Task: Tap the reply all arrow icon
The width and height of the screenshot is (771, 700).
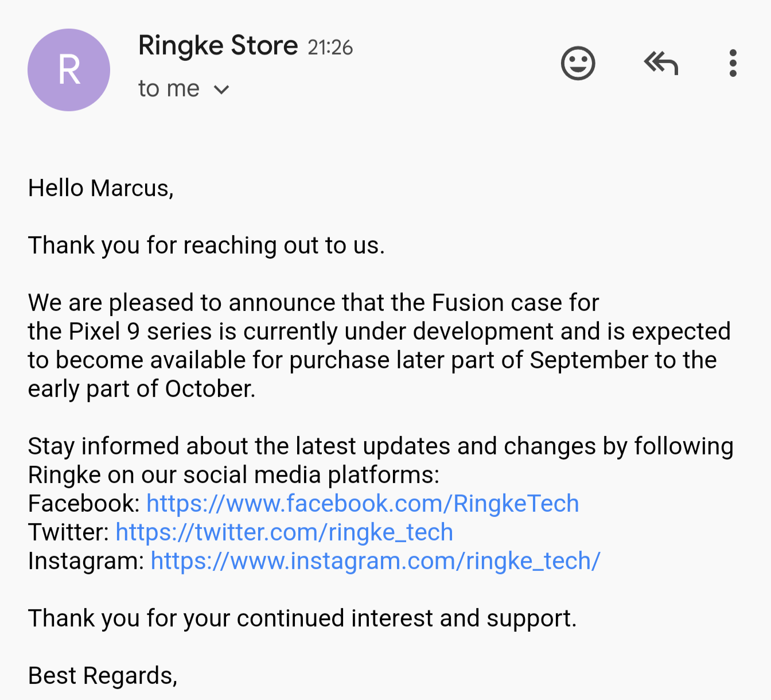Action: pyautogui.click(x=661, y=63)
